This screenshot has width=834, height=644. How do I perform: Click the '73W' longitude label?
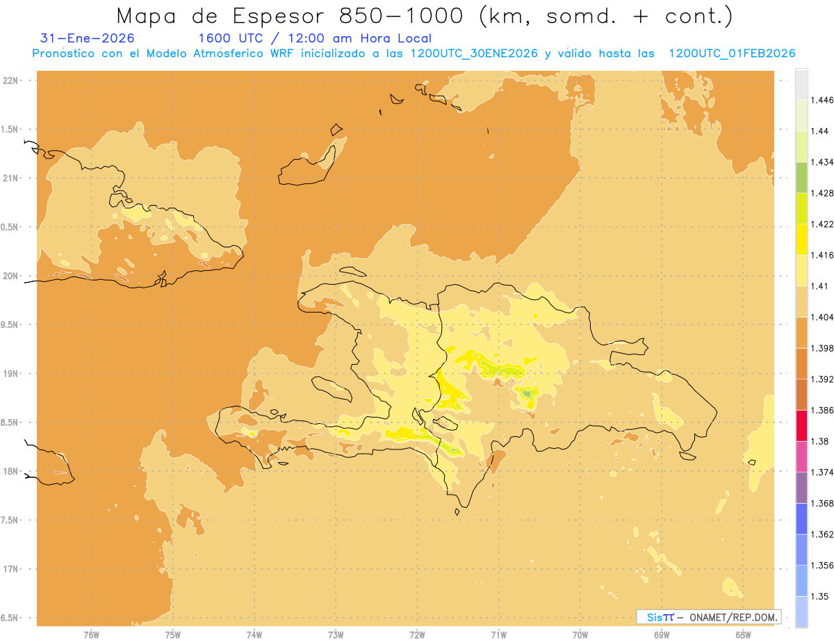click(x=336, y=634)
